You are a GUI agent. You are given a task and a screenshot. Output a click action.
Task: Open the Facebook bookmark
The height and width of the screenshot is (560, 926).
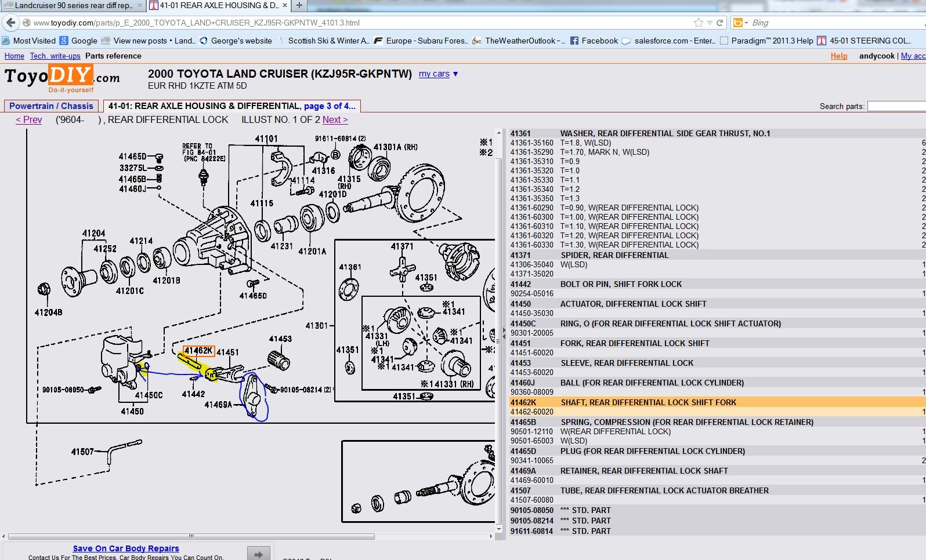pos(594,41)
